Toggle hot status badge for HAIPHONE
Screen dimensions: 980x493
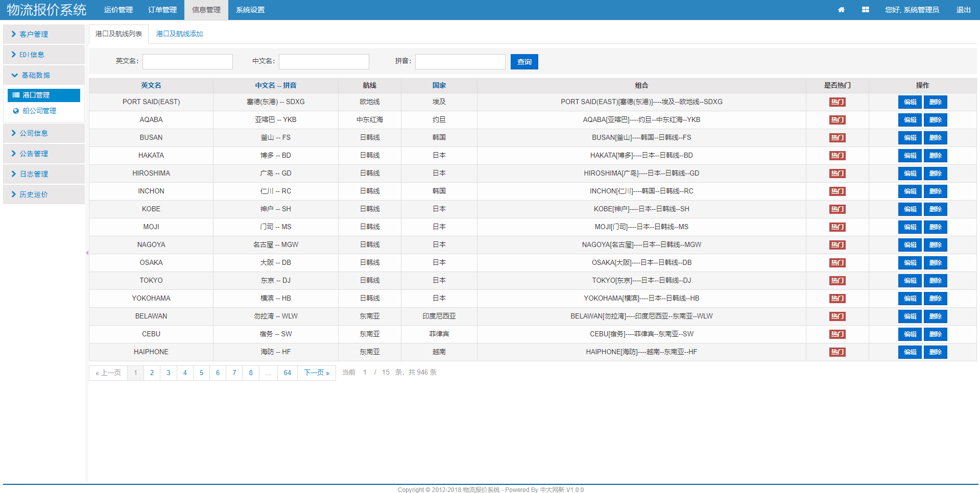(837, 352)
